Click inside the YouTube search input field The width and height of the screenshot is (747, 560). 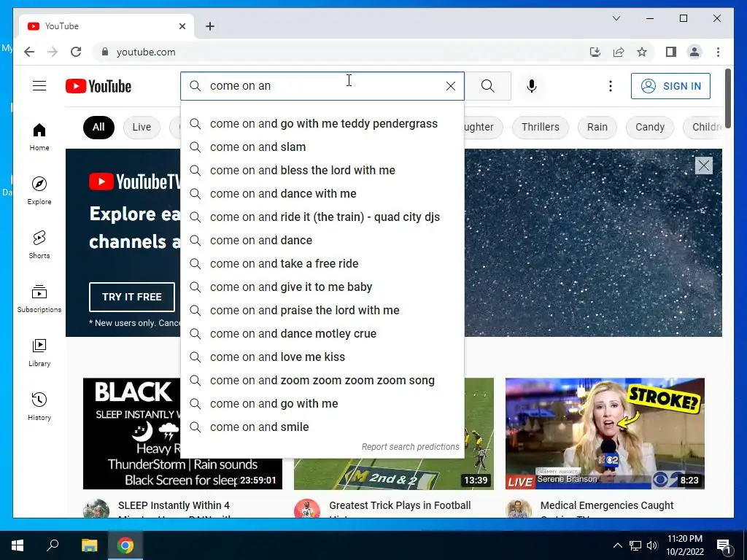pos(324,86)
